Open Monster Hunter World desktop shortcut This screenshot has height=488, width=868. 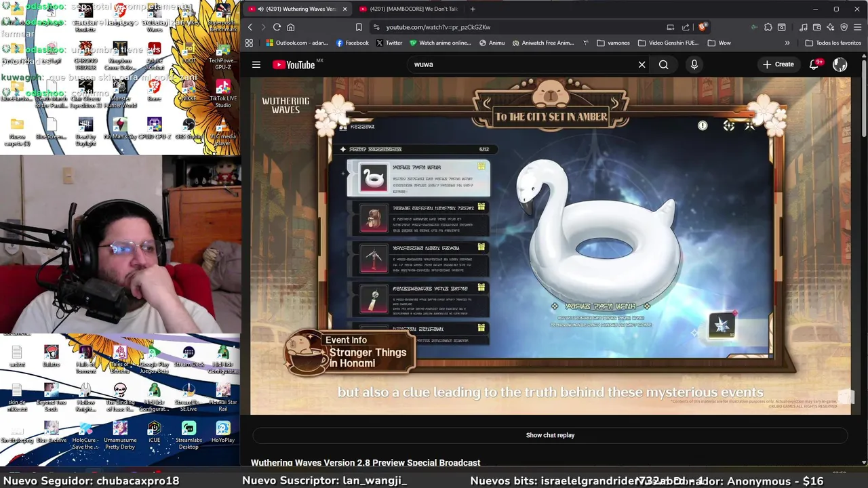[x=120, y=93]
